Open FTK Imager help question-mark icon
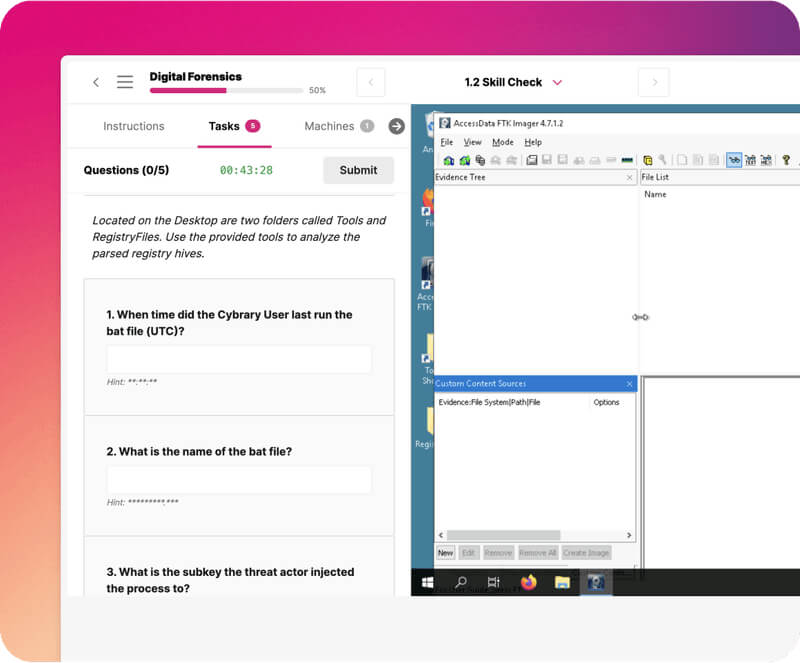The height and width of the screenshot is (663, 800). pyautogui.click(x=786, y=160)
